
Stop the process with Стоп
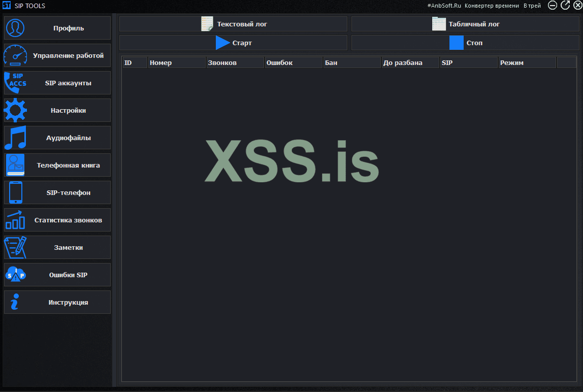465,43
